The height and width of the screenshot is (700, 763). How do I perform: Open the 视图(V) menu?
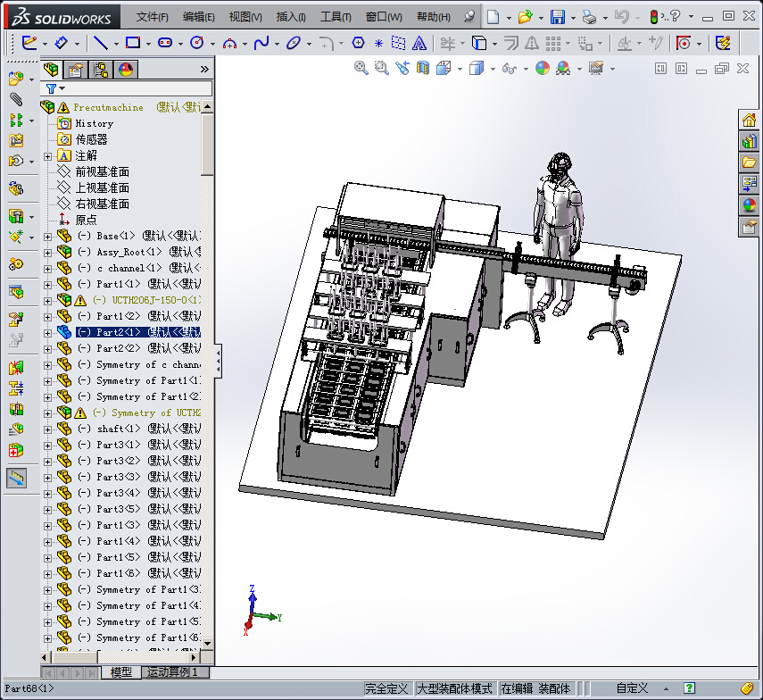[x=245, y=17]
